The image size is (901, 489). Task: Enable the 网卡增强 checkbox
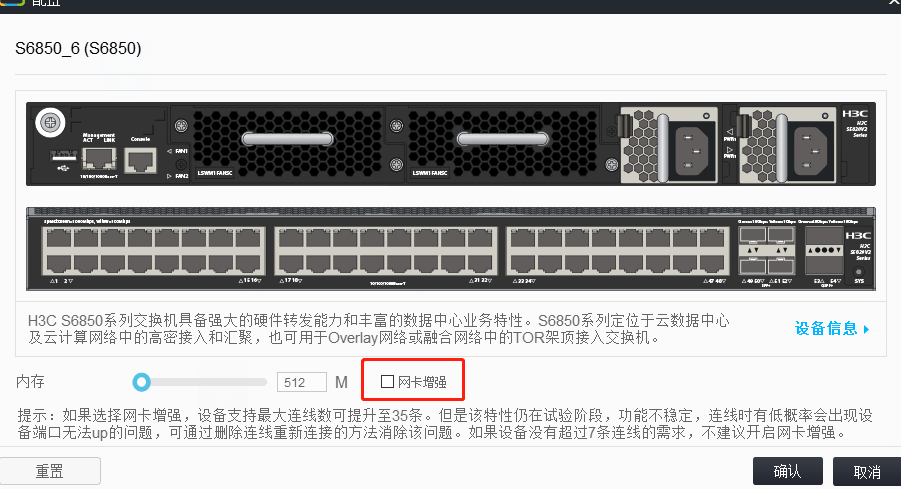click(x=387, y=382)
